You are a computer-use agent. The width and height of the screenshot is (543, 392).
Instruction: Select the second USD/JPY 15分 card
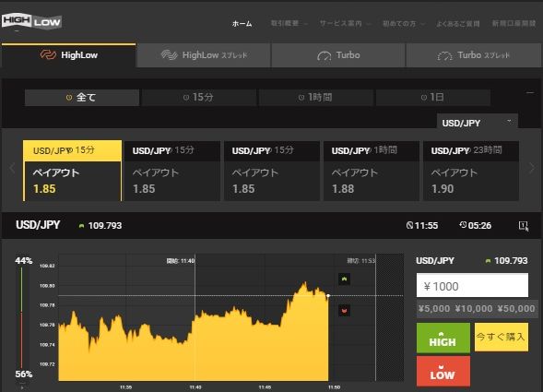[171, 171]
